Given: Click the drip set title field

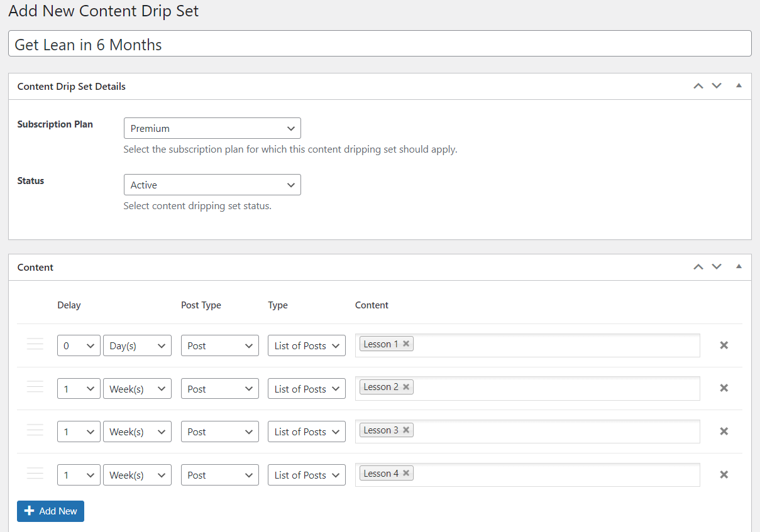Looking at the screenshot, I should pyautogui.click(x=380, y=44).
